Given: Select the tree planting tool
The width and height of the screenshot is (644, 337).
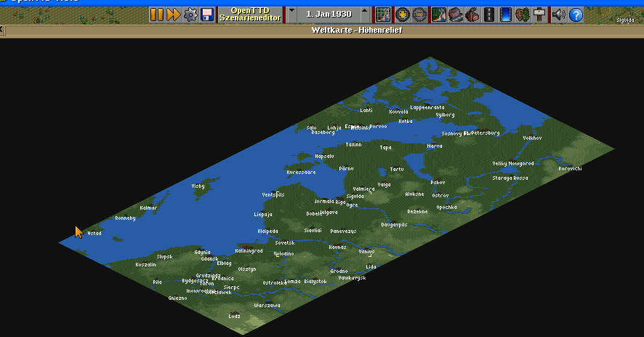Looking at the screenshot, I should coord(523,15).
